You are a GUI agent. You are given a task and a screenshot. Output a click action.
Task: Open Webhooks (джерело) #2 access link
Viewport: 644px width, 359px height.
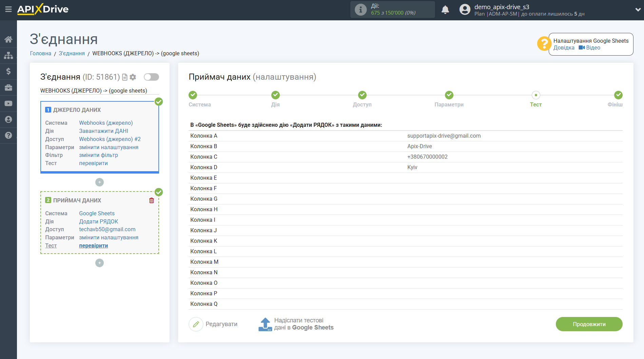click(x=110, y=139)
